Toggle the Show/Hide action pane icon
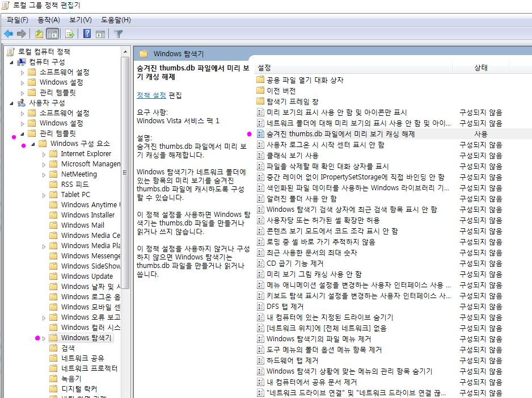This screenshot has height=398, width=532. [x=100, y=33]
